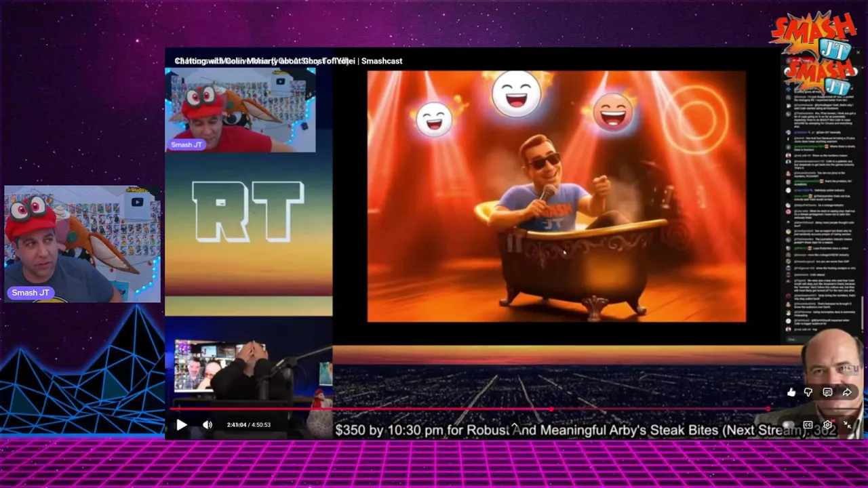Click the '$350 by 10:30 pm' donation goal ticker
This screenshot has width=868, height=488.
point(585,430)
